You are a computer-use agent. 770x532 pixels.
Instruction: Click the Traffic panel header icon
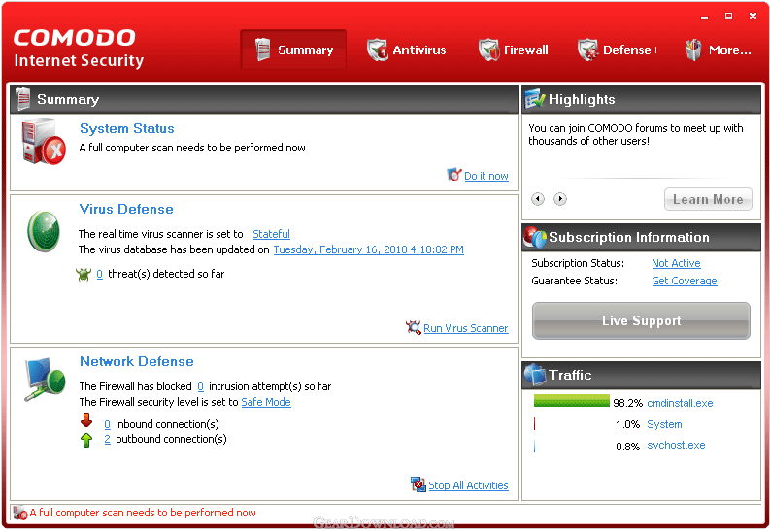point(535,375)
